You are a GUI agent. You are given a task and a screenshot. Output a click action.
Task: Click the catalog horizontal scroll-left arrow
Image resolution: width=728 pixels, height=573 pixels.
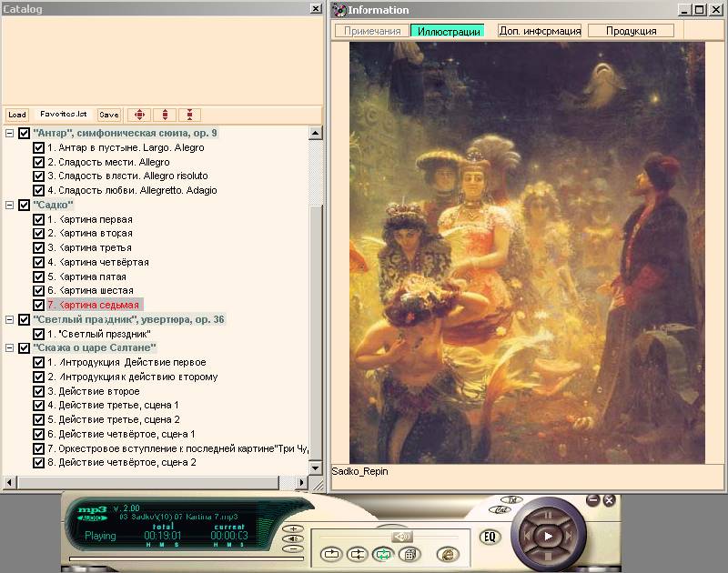(9, 483)
